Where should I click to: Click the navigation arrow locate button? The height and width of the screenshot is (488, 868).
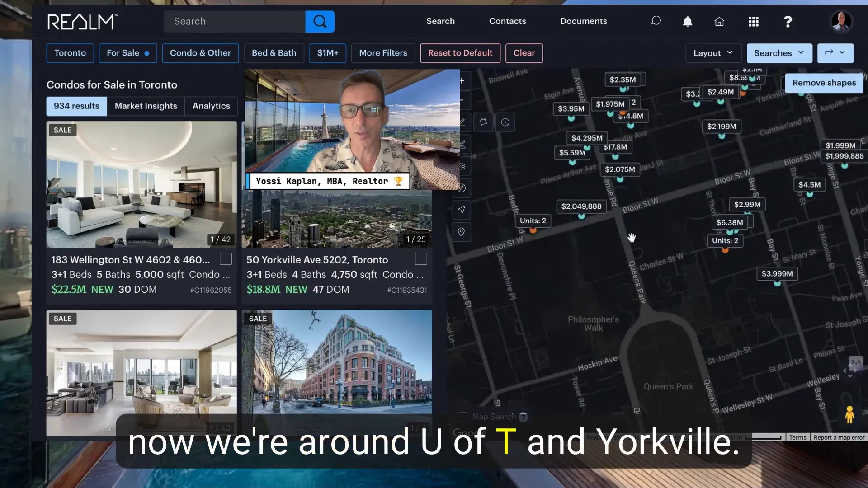[461, 210]
